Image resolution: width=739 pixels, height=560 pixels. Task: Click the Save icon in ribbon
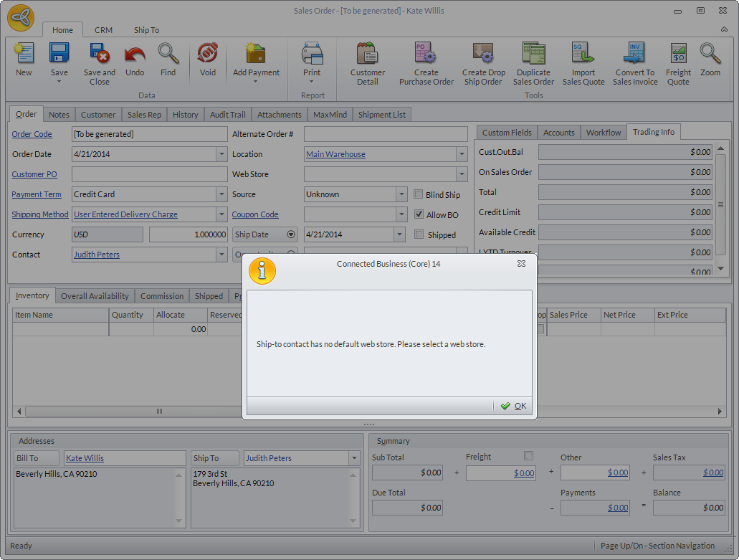[x=59, y=54]
